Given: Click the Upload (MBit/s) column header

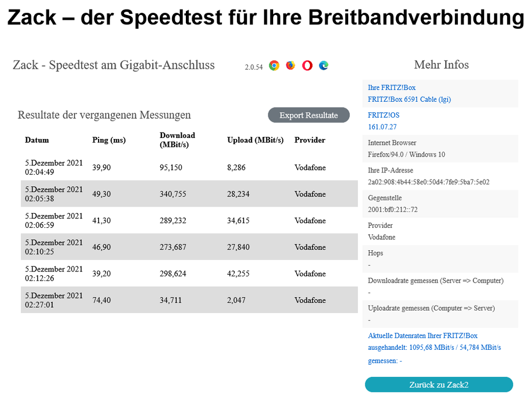Looking at the screenshot, I should click(x=255, y=140).
